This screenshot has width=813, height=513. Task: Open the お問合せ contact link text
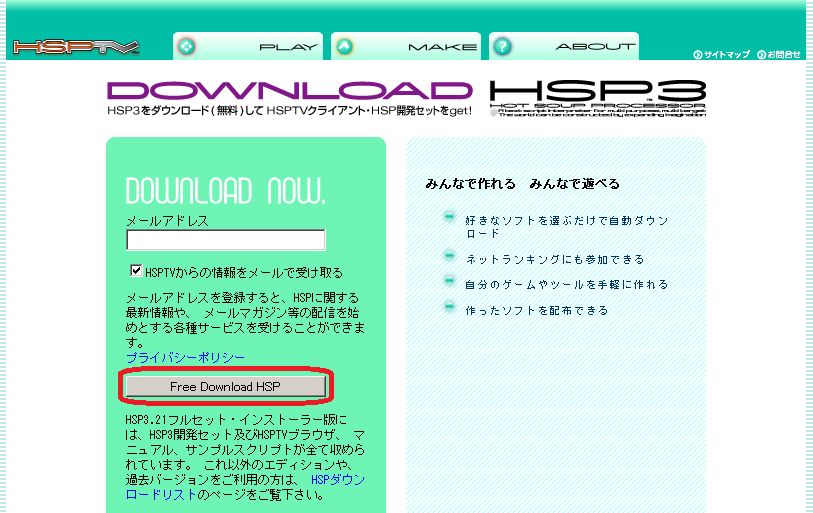click(785, 54)
